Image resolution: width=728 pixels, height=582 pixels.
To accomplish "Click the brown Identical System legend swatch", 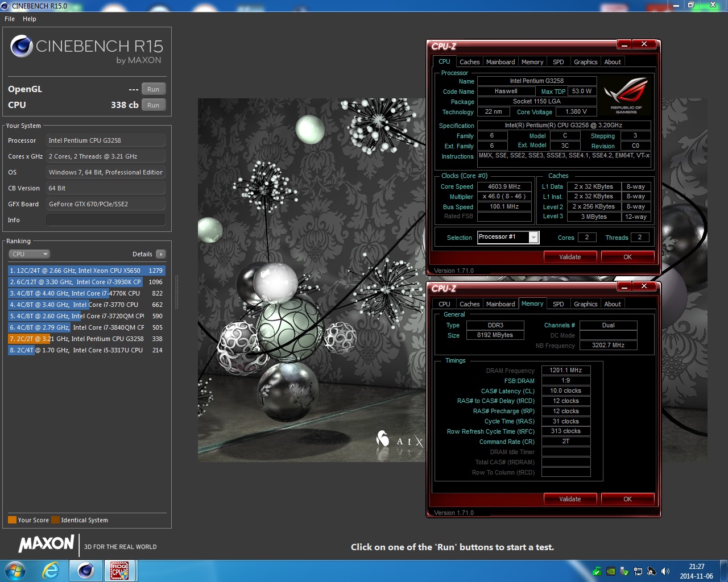I will [55, 519].
